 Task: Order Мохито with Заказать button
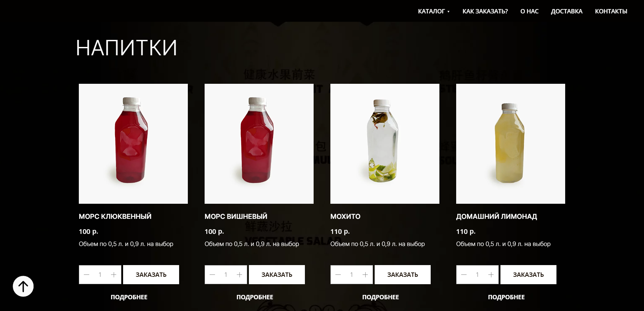click(x=402, y=275)
